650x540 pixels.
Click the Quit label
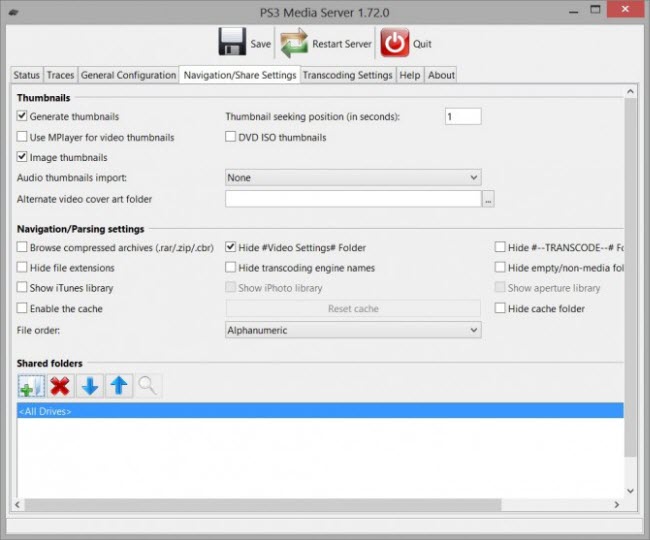tap(422, 44)
